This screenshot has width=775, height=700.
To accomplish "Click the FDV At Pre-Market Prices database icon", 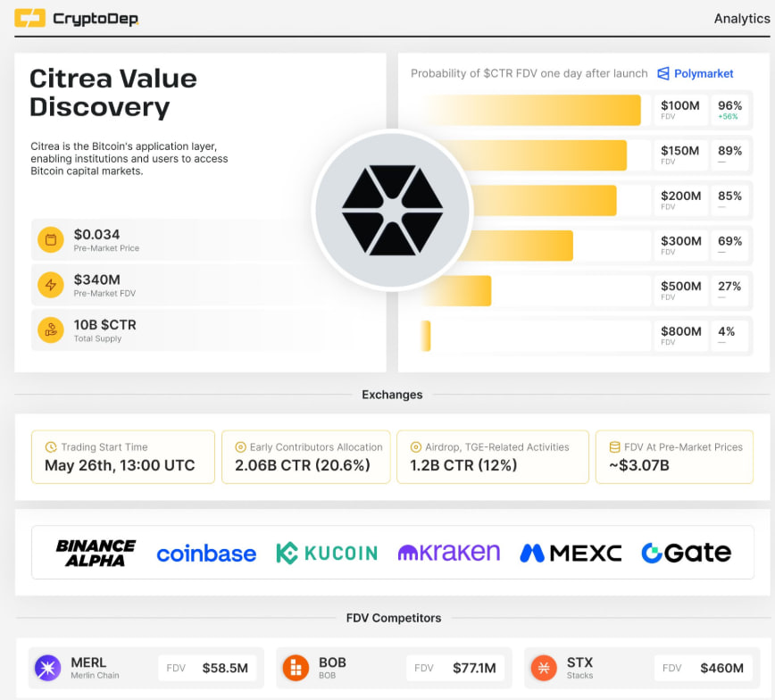I will coord(614,447).
